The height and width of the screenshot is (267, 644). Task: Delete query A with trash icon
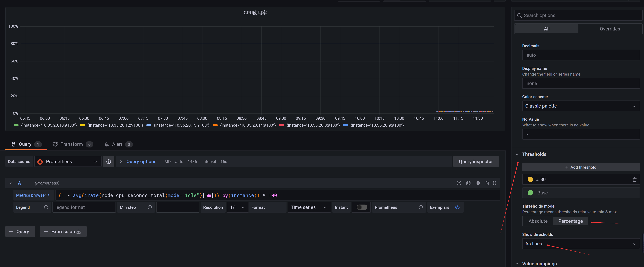(487, 183)
